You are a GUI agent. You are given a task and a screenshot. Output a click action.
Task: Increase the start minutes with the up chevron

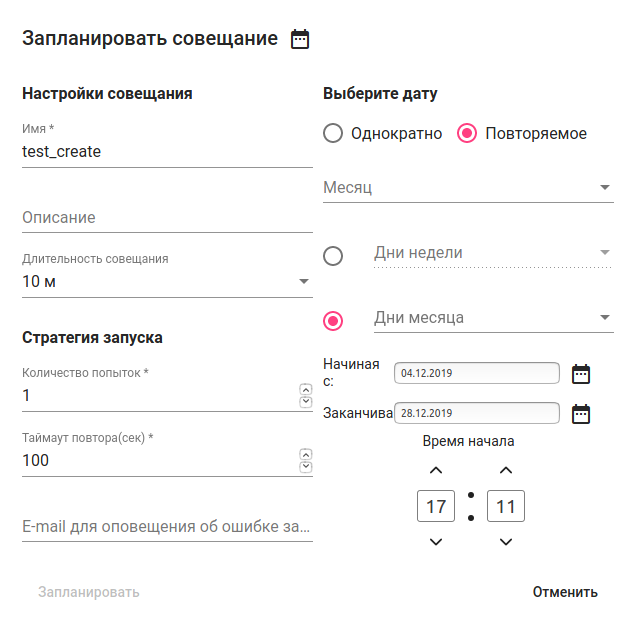coord(506,470)
